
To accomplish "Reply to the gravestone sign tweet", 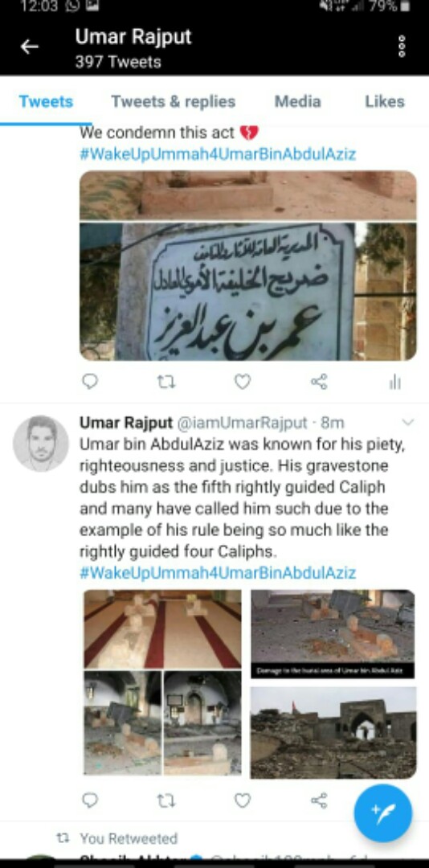I will (90, 382).
